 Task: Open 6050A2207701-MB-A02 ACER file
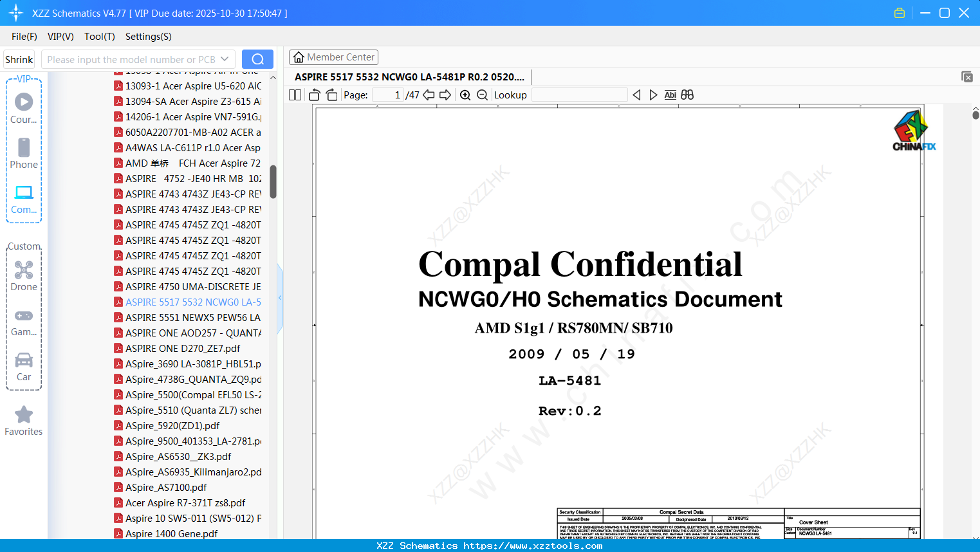[x=188, y=132]
